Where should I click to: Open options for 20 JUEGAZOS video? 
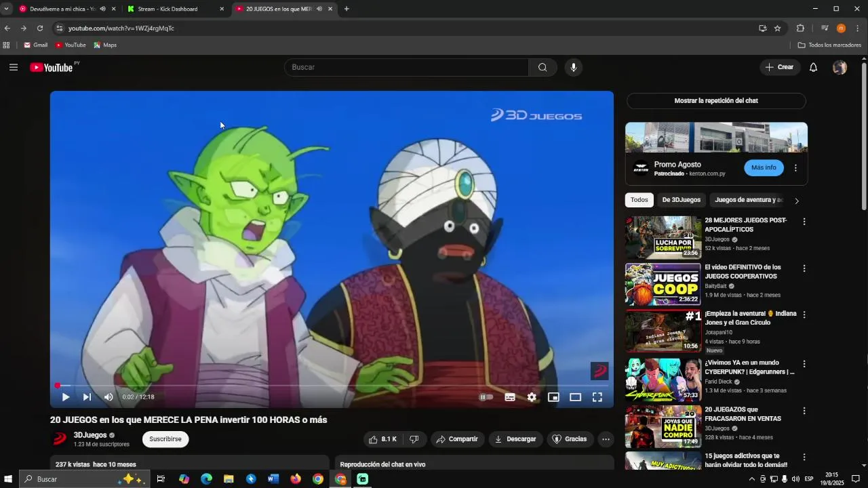[804, 411]
